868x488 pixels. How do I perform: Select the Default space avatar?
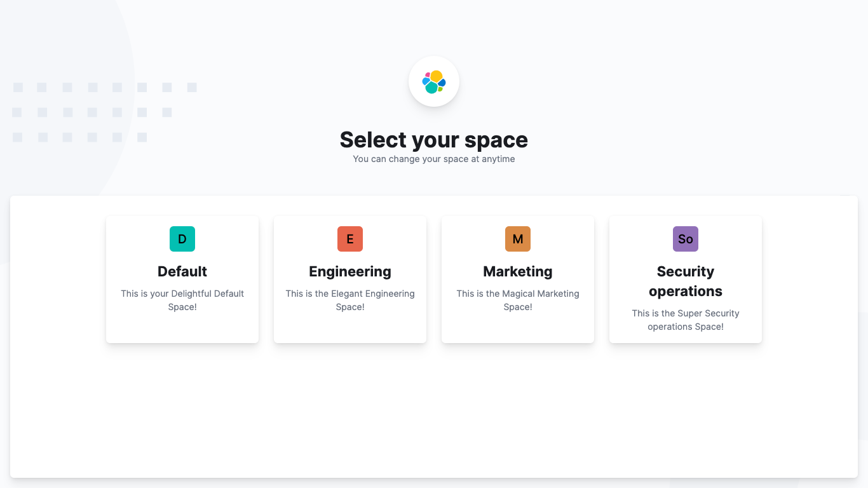(182, 239)
